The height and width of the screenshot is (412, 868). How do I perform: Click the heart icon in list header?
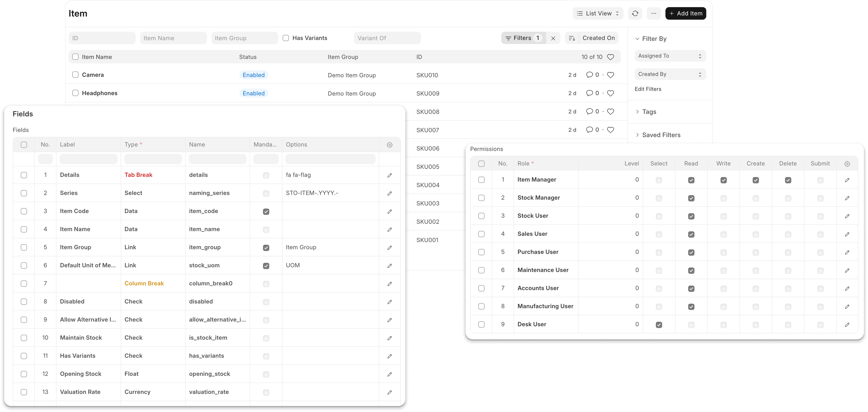coord(610,57)
